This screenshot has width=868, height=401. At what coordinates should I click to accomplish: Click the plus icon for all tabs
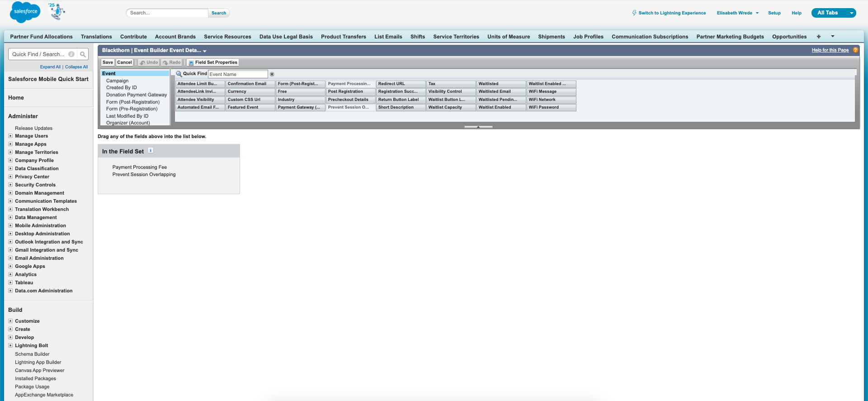818,37
